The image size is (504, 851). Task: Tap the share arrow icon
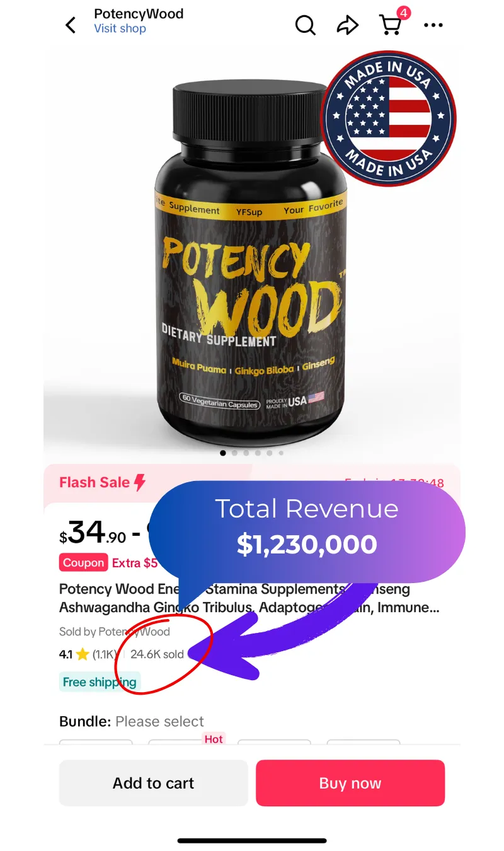coord(347,25)
